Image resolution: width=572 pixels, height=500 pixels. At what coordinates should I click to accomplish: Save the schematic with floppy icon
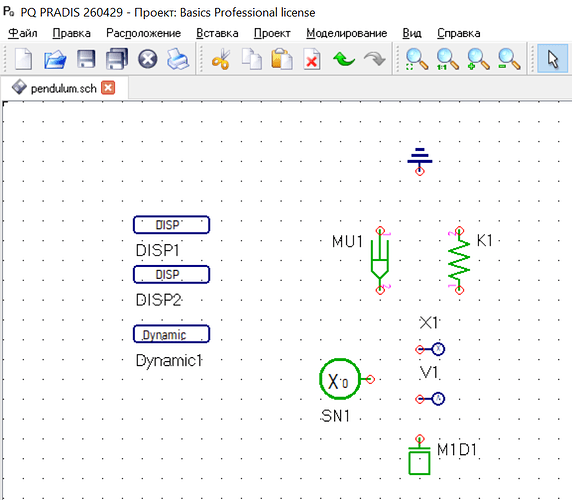(x=86, y=59)
